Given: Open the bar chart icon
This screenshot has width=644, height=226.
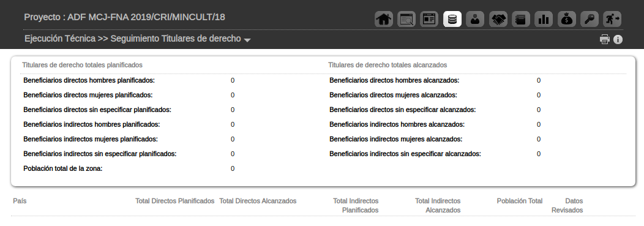Looking at the screenshot, I should click(544, 20).
